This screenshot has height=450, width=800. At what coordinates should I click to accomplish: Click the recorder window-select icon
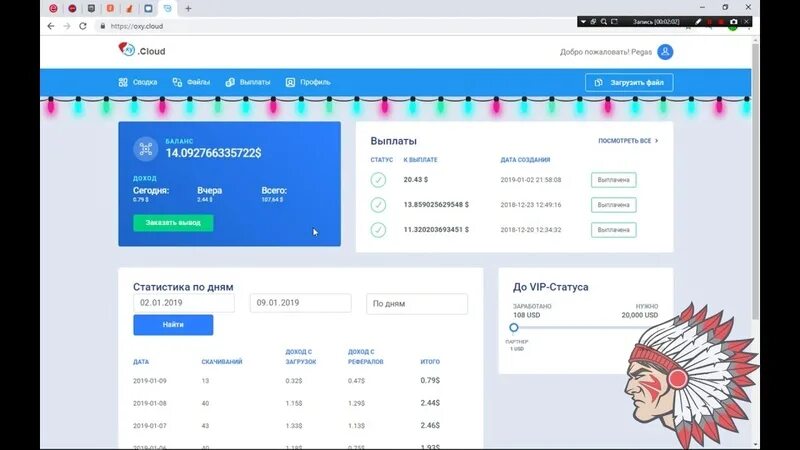pos(593,22)
